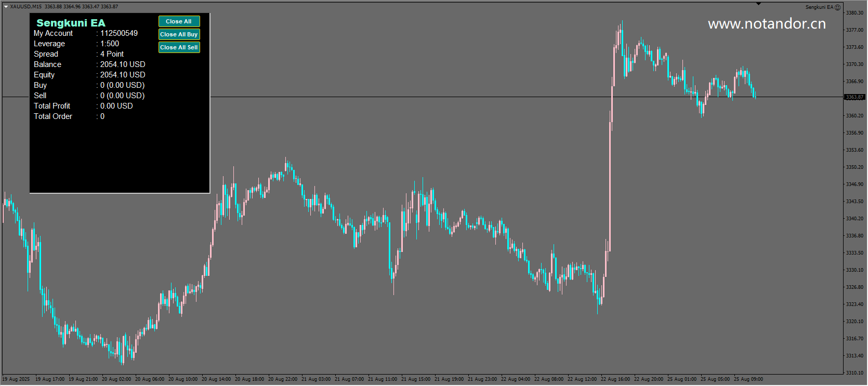The width and height of the screenshot is (868, 386).
Task: Click price scale label 3333.50
Action: tap(854, 253)
